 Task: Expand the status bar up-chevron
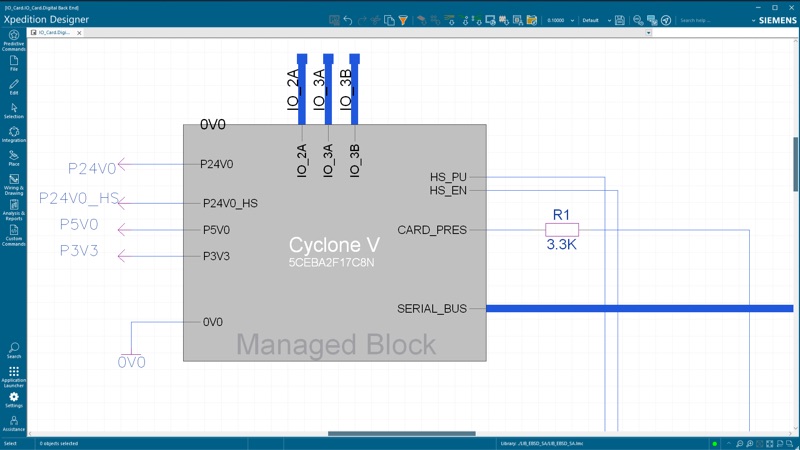729,444
